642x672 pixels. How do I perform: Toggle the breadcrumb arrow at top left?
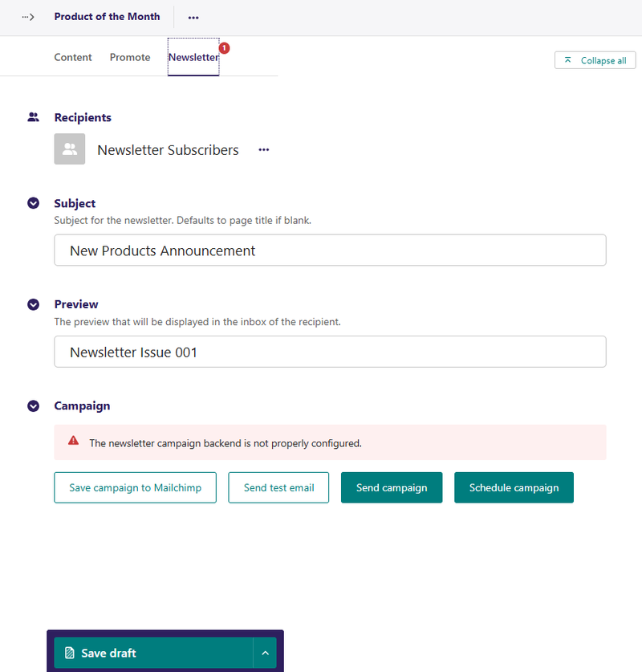pyautogui.click(x=28, y=17)
